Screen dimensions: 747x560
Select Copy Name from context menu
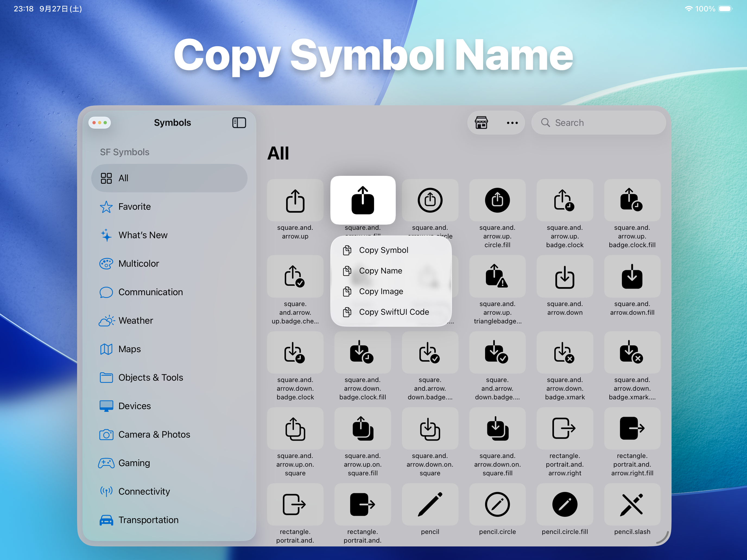click(380, 271)
